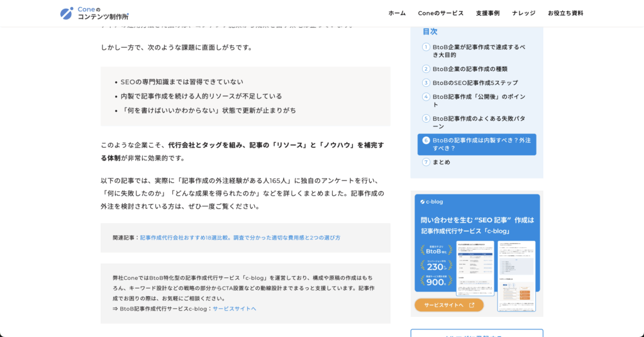Click the external link icon on banner button
Viewport: 644px width, 337px height.
click(x=472, y=305)
